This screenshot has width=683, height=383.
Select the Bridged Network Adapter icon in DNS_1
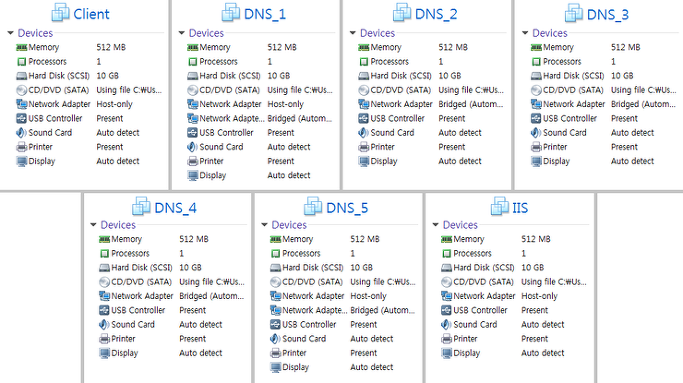193,119
